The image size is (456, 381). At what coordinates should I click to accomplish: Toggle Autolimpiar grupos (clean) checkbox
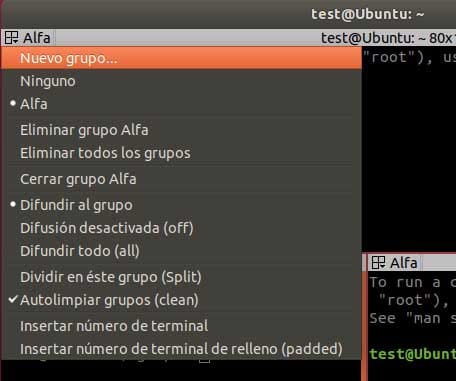(181, 300)
